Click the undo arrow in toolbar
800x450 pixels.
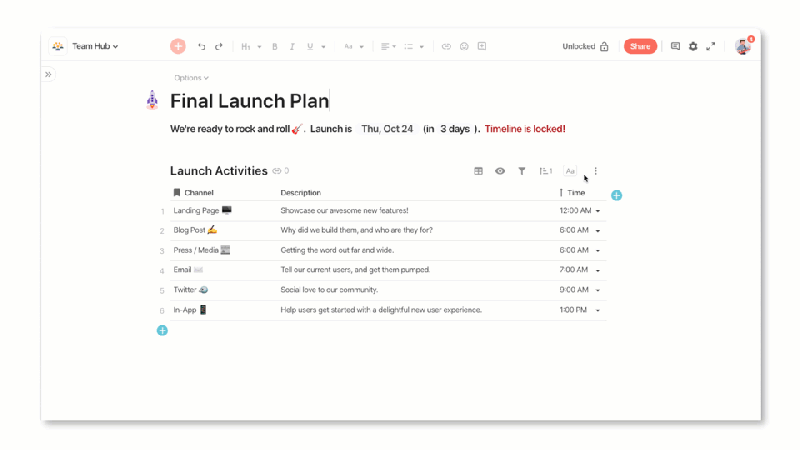(x=202, y=46)
